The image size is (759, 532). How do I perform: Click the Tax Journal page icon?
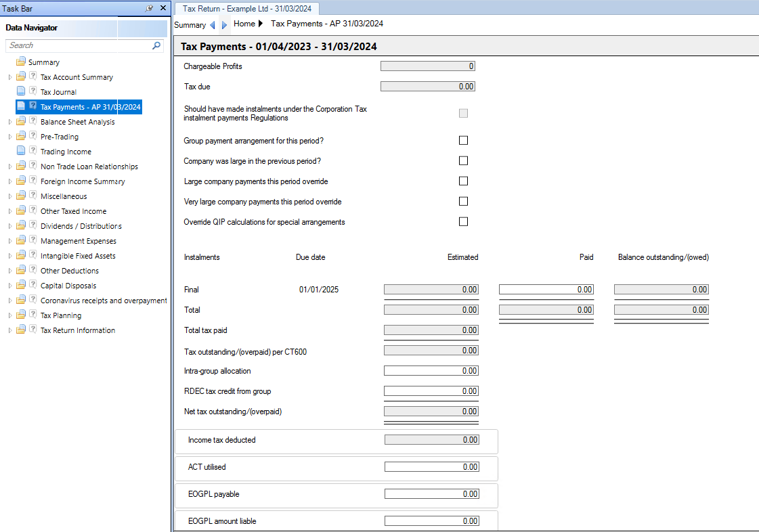21,91
